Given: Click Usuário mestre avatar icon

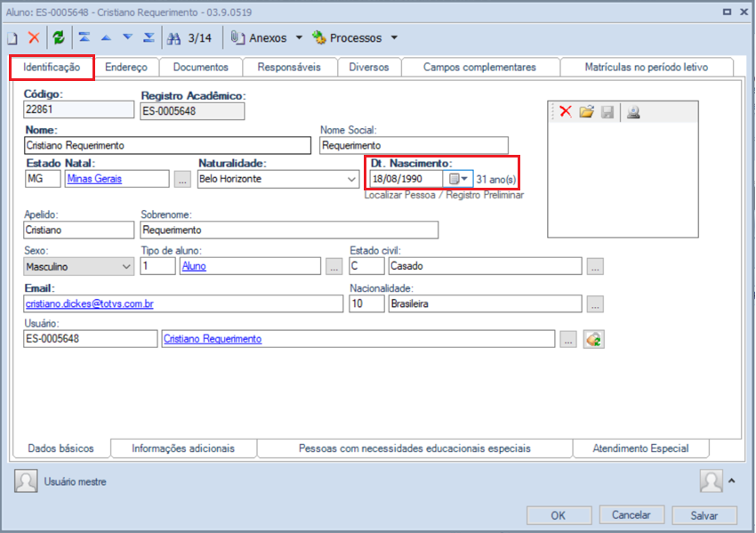Looking at the screenshot, I should coord(26,481).
